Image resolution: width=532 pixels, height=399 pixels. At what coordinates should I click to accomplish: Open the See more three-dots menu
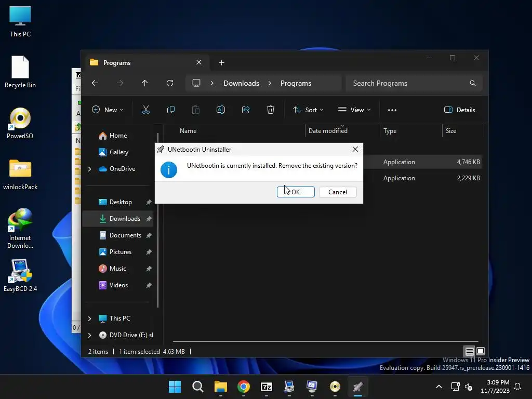click(x=392, y=110)
